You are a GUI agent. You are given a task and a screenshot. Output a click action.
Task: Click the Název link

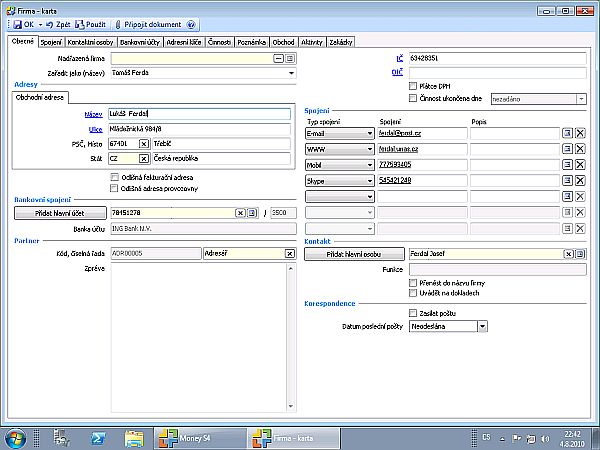[93, 114]
